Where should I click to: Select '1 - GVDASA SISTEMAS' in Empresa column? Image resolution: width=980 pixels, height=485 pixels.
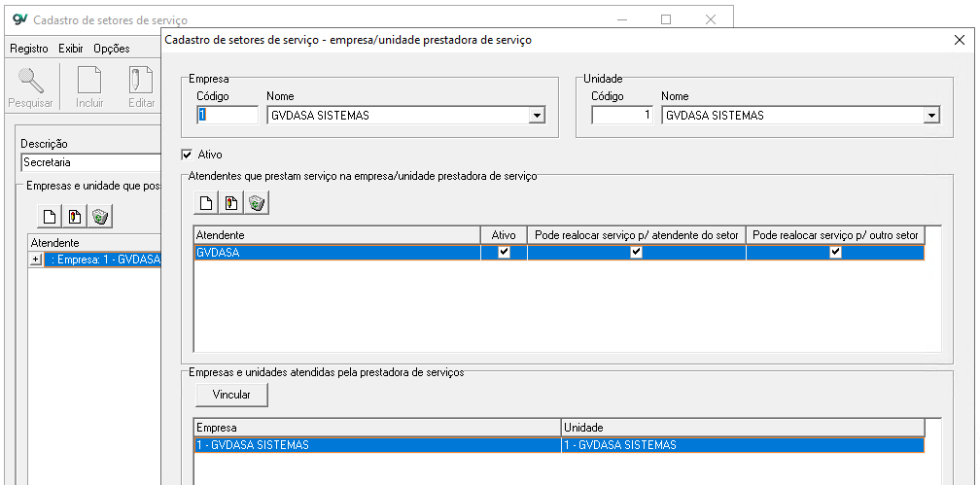[x=377, y=445]
